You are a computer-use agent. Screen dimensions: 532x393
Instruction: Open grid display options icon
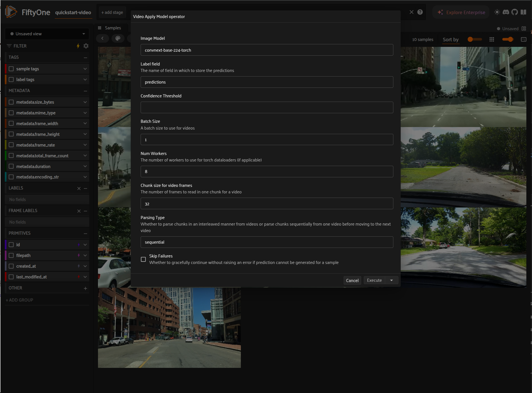[492, 40]
